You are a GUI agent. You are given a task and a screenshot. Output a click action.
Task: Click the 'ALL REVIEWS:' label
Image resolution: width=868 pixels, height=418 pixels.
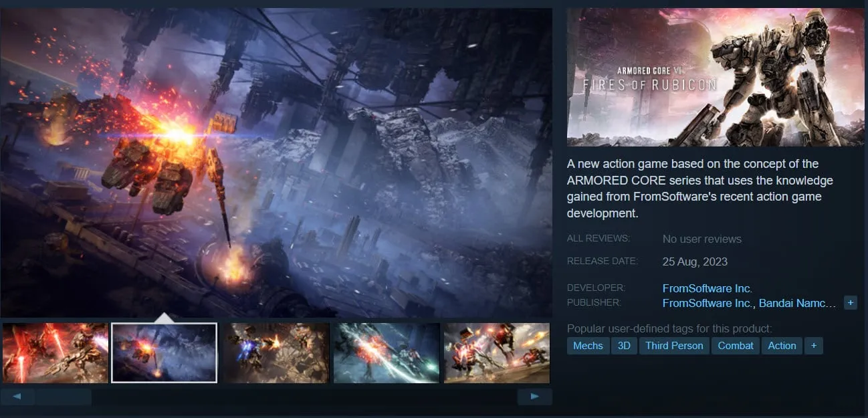click(599, 238)
